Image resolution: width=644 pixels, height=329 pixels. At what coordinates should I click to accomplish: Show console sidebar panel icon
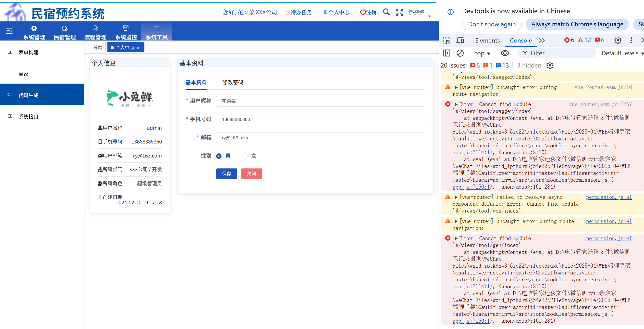tap(447, 53)
